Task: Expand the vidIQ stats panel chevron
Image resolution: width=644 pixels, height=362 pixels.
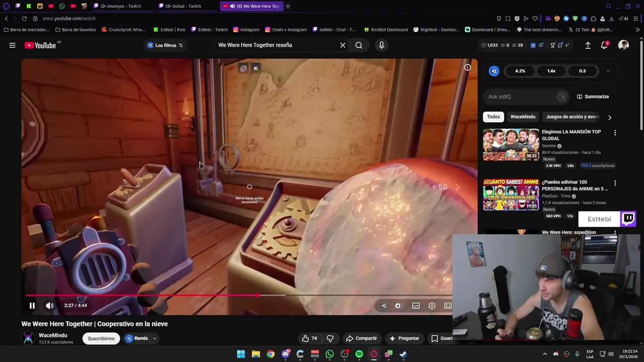Action: click(x=608, y=71)
